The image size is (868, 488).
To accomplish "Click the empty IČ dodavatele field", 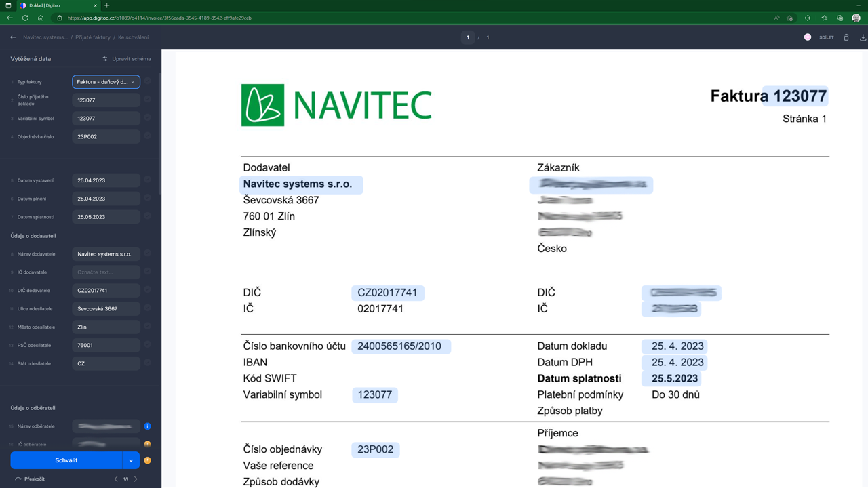I will (x=106, y=272).
